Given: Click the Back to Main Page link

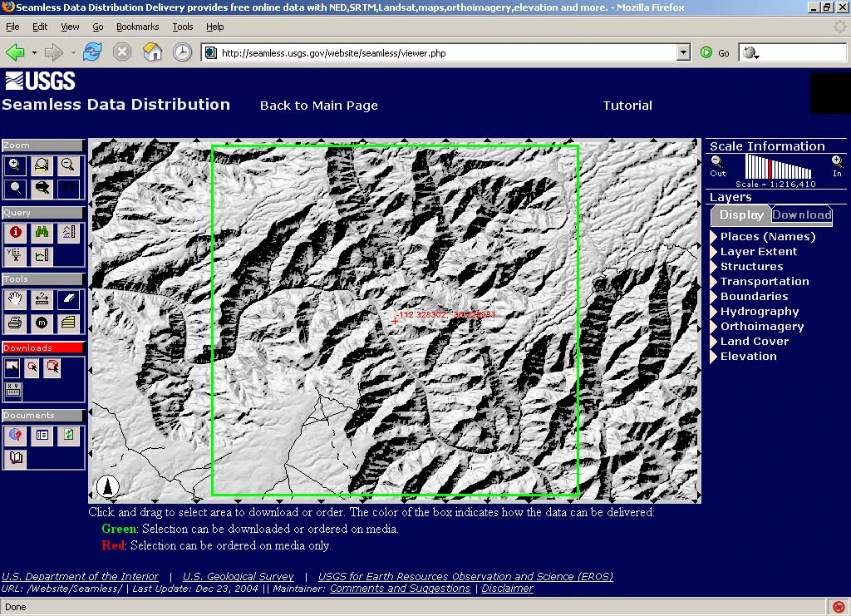Looking at the screenshot, I should 318,106.
